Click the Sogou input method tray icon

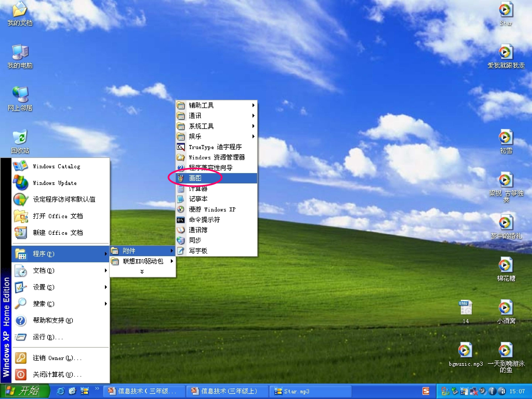pos(426,391)
